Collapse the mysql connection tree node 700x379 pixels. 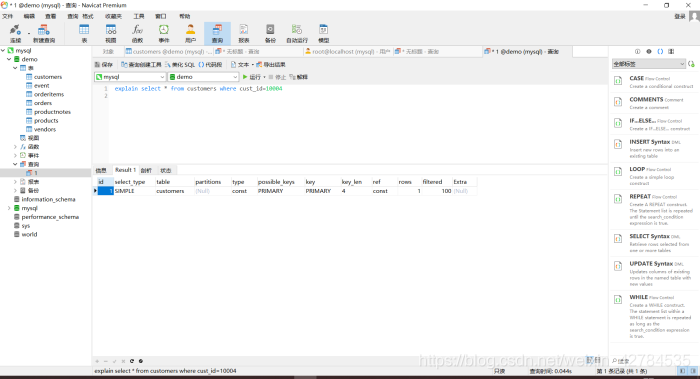3,50
